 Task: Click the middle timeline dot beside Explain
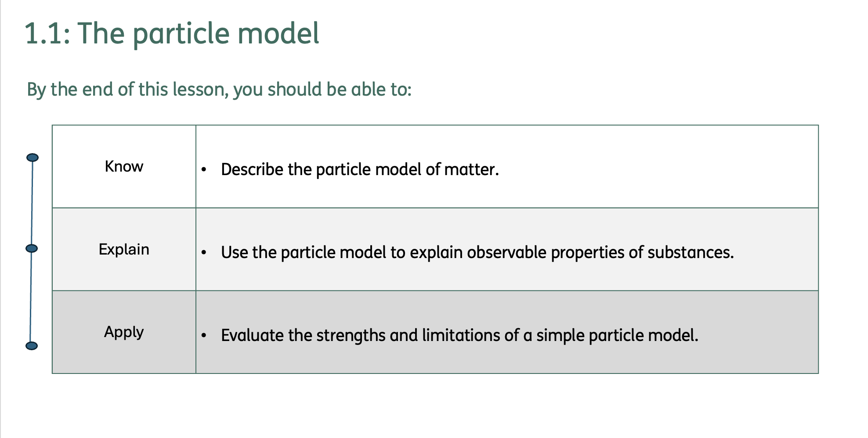tap(32, 248)
